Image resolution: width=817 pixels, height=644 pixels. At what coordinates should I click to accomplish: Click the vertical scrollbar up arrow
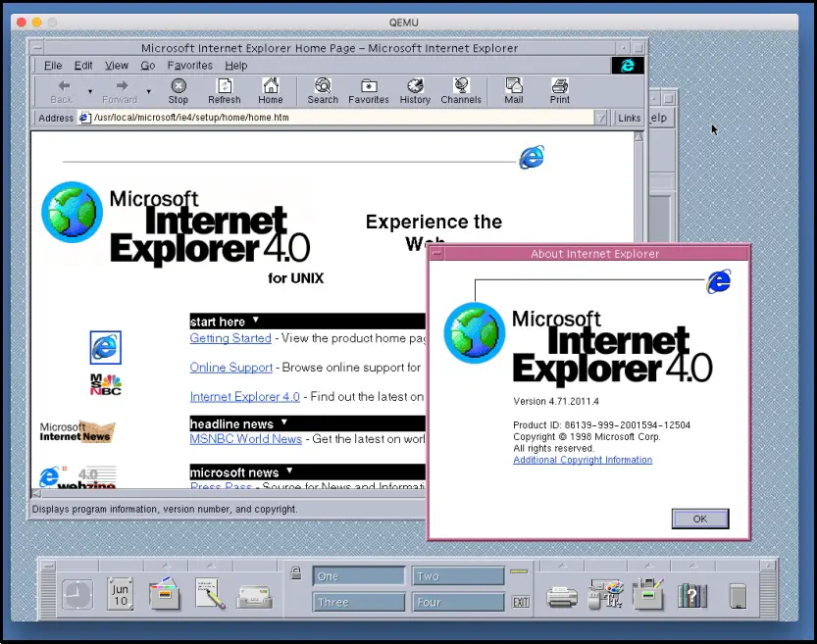[638, 136]
